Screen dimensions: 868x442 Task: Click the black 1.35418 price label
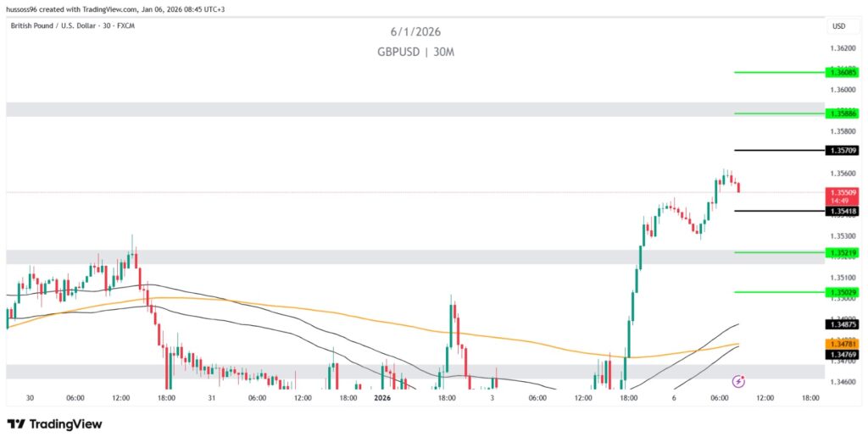click(x=843, y=210)
